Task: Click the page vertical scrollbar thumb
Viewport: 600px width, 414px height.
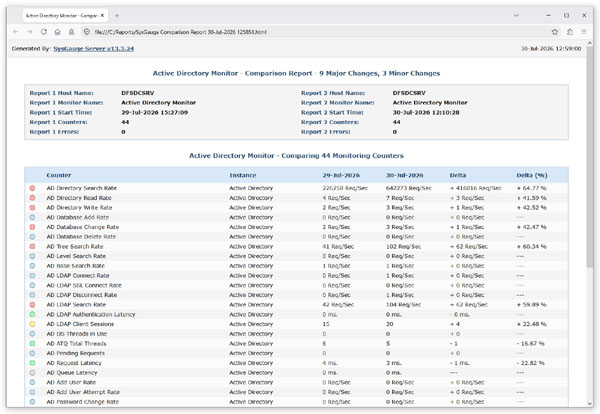Action: 589,157
